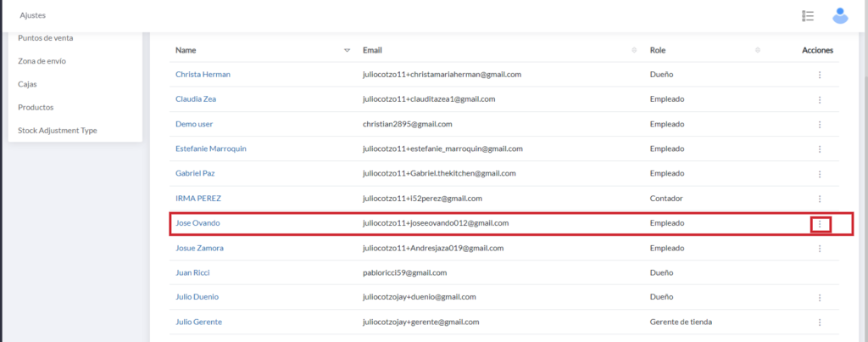The height and width of the screenshot is (342, 868).
Task: Open actions menu for Gabriel Paz
Action: point(820,174)
